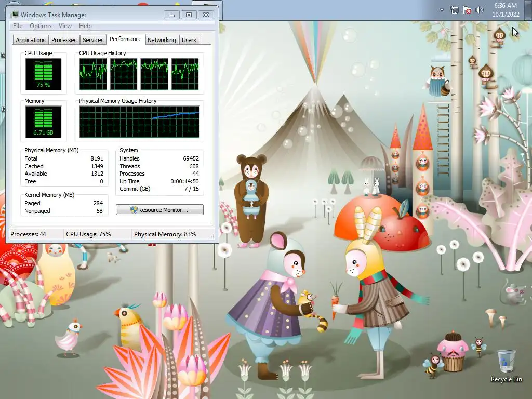Switch to the Networking tab
Image resolution: width=532 pixels, height=399 pixels.
[162, 40]
